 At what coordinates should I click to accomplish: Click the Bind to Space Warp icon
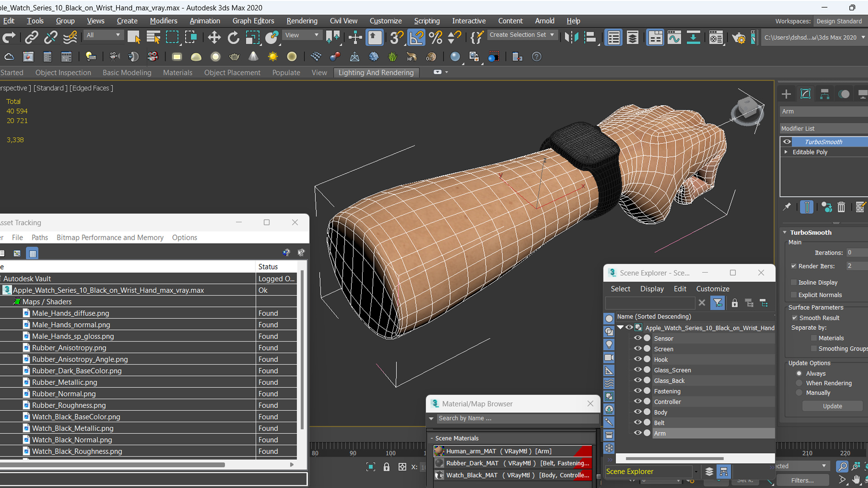70,38
